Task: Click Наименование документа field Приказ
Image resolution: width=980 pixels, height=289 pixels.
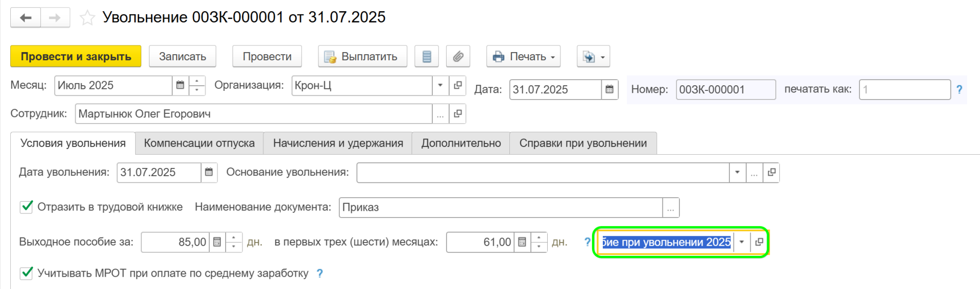Action: tap(501, 208)
